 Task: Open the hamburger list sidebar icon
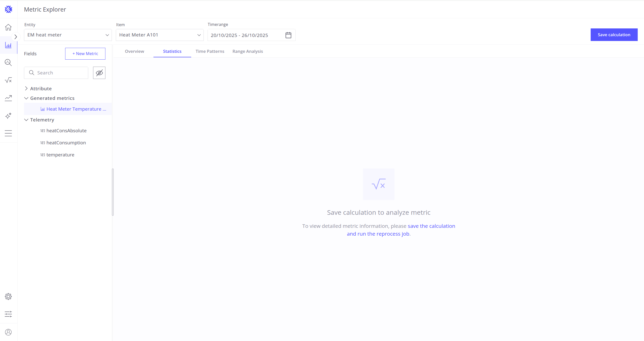(x=8, y=133)
